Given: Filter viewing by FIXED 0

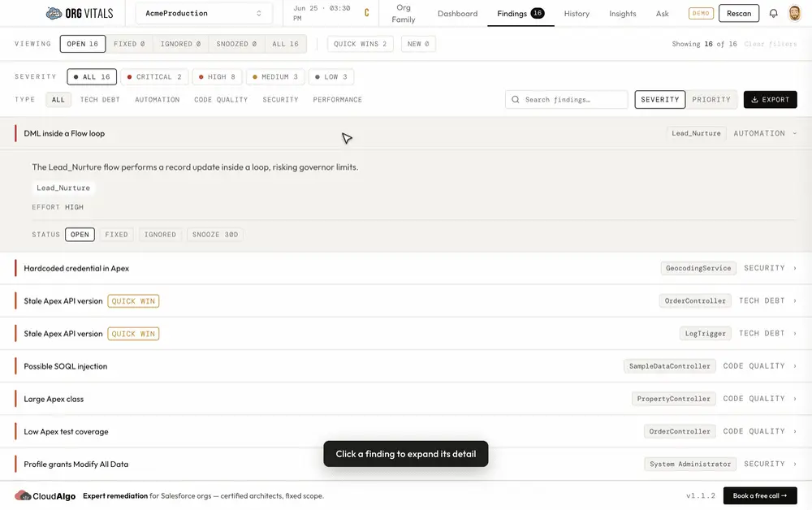Looking at the screenshot, I should (129, 44).
